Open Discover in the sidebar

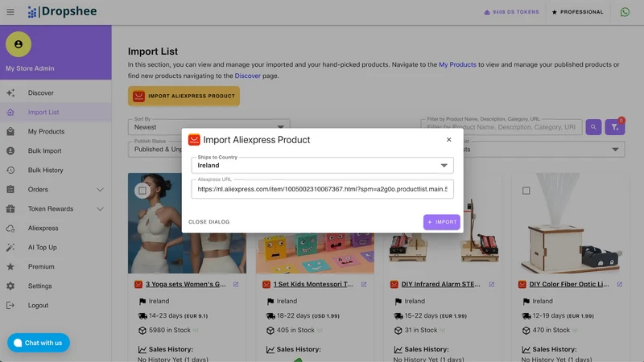56,93
